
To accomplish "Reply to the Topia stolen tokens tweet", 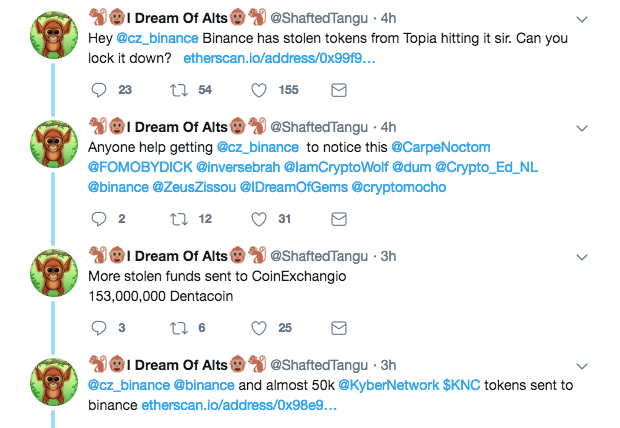I will click(x=99, y=90).
